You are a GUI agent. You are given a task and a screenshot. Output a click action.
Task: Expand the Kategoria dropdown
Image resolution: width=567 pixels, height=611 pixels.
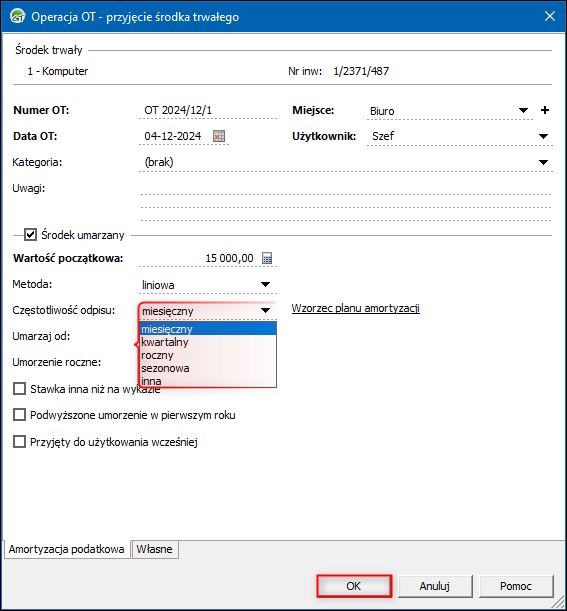(543, 162)
